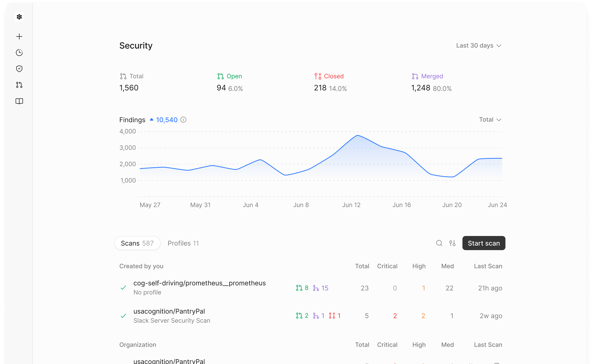Click the May 27 chart axis label
This screenshot has height=364, width=593.
(x=150, y=205)
